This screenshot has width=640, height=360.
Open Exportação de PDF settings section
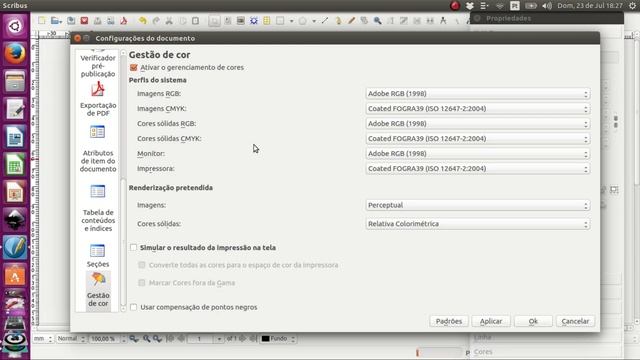[x=98, y=99]
